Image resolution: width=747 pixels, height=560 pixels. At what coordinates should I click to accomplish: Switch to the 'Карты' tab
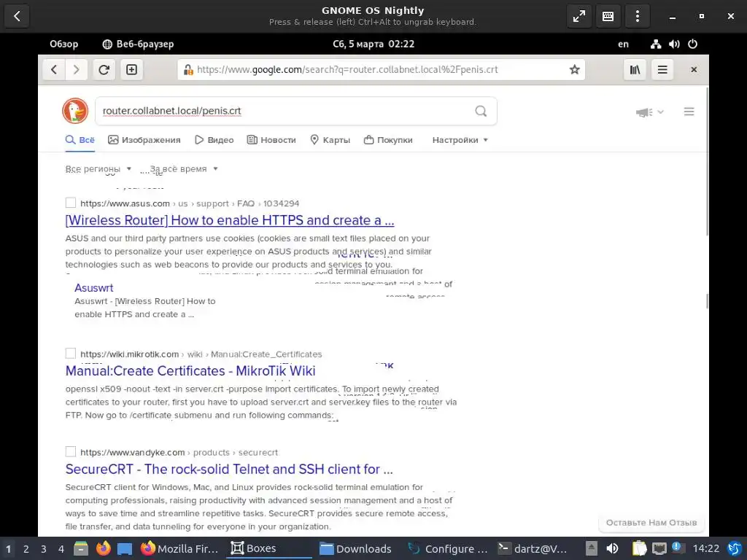[330, 140]
